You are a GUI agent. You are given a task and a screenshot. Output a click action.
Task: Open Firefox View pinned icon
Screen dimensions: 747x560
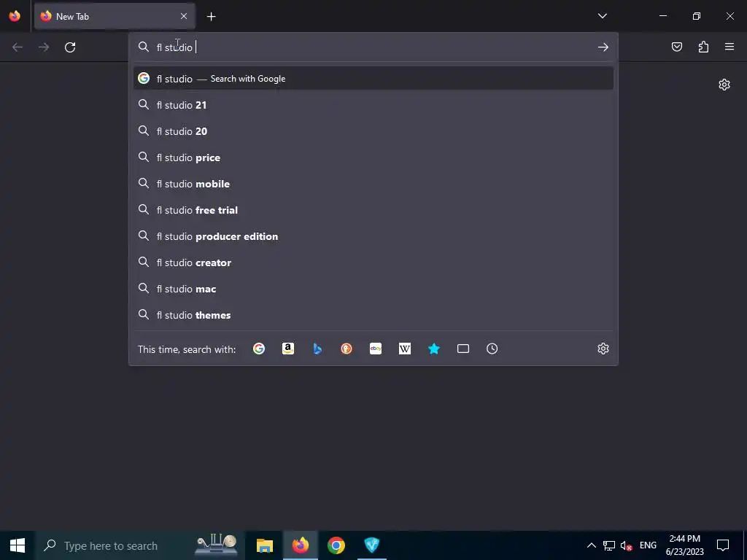[15, 16]
